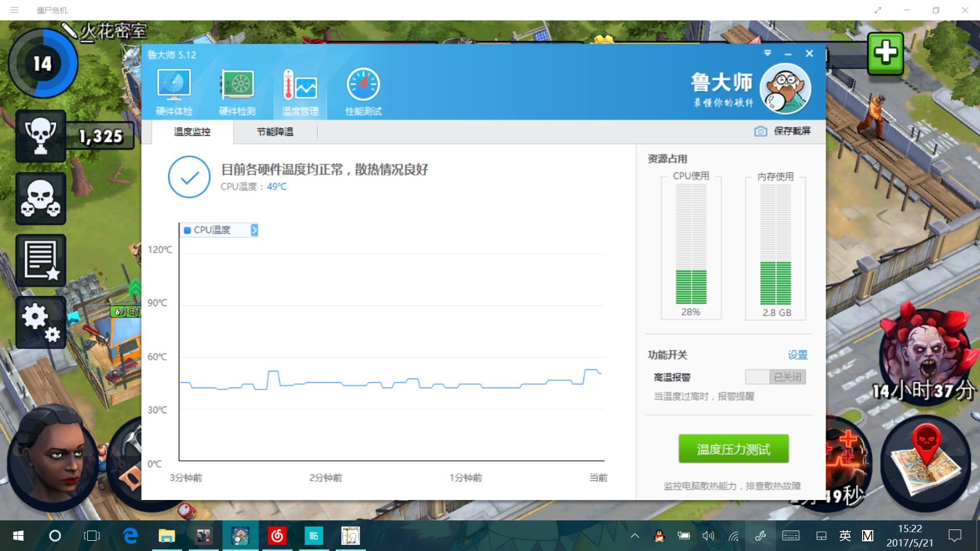Switch to the 鲁大师 taskbar icon
Image resolution: width=980 pixels, height=551 pixels.
pos(240,536)
